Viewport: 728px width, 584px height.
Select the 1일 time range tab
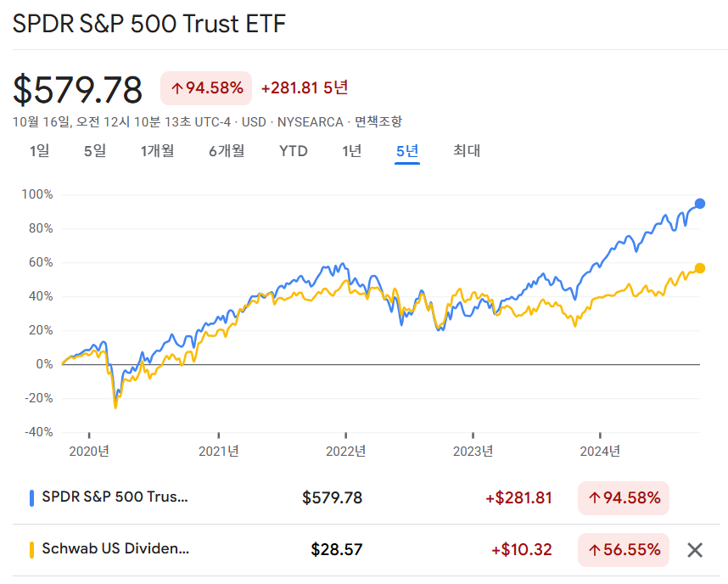pos(39,151)
